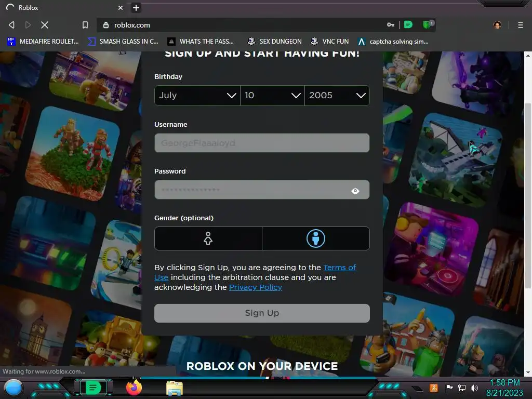Bookmark this page with the bookmark icon

pyautogui.click(x=85, y=25)
